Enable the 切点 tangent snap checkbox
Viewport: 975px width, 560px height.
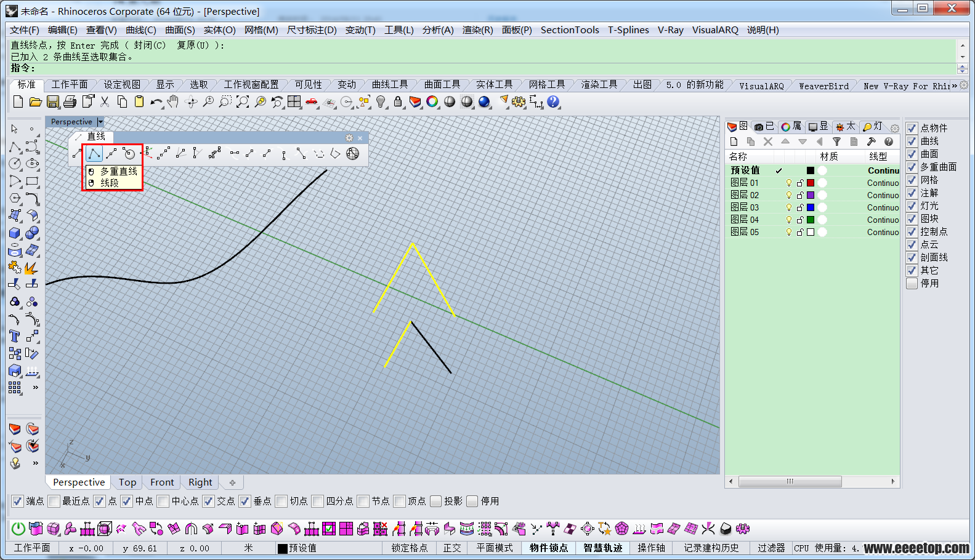(x=281, y=501)
